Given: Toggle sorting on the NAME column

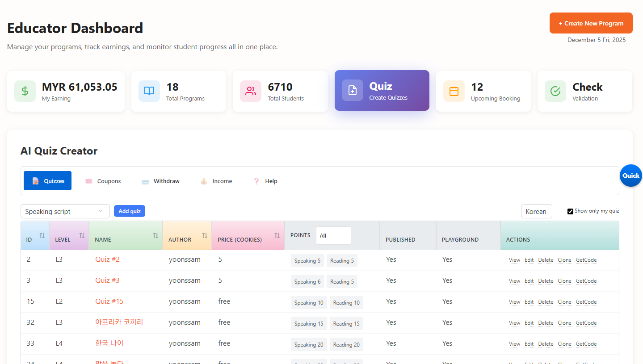Looking at the screenshot, I should tap(155, 234).
